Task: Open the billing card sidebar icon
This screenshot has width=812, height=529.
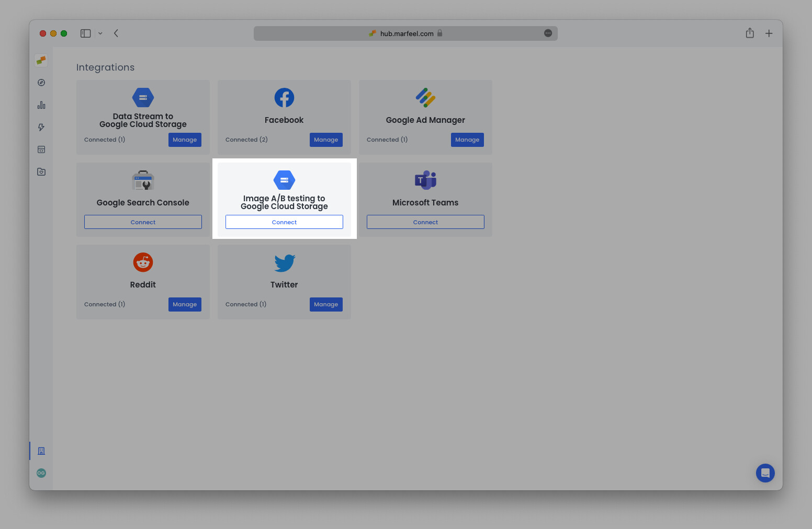Action: point(41,149)
